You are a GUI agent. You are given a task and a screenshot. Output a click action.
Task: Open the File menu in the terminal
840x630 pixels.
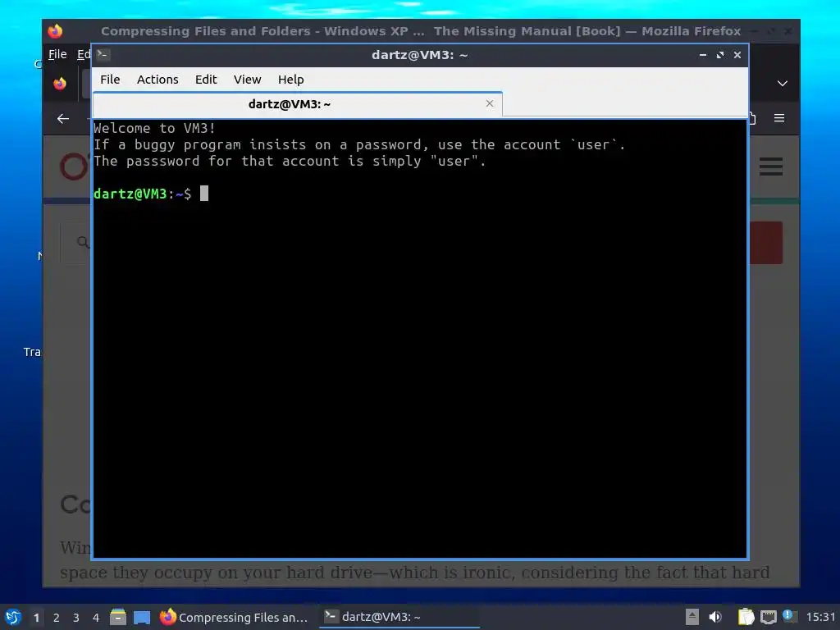(110, 80)
